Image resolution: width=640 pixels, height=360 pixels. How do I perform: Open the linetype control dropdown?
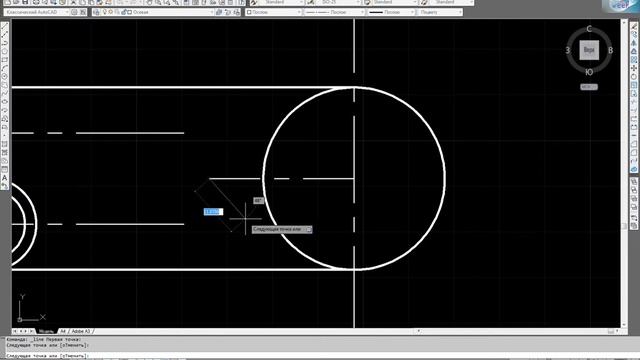click(334, 12)
